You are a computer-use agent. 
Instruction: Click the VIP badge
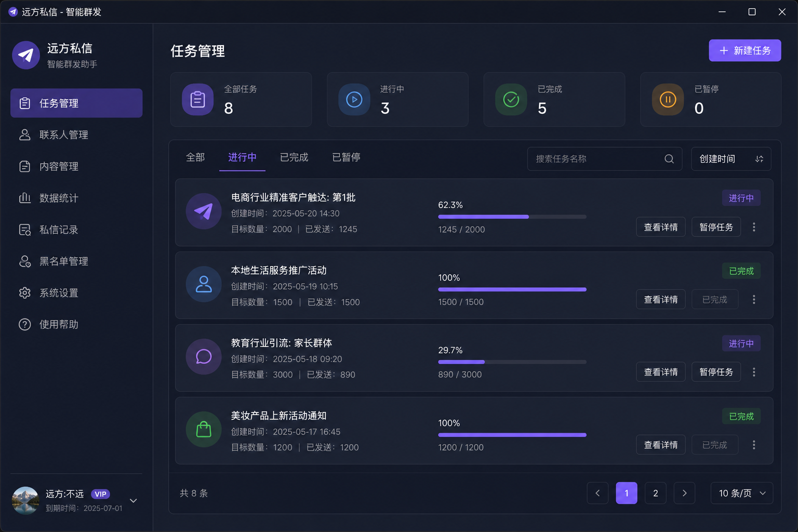point(100,494)
